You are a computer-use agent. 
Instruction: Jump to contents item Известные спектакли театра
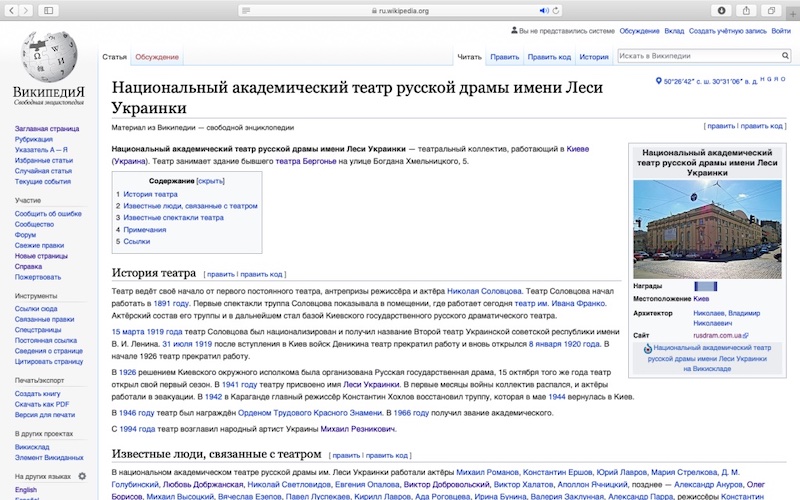[173, 217]
